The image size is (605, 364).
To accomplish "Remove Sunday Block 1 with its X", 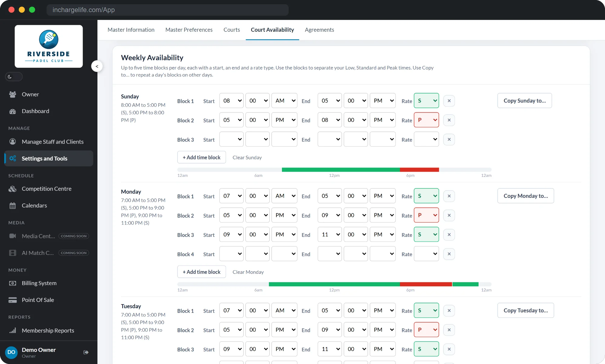I will (449, 101).
